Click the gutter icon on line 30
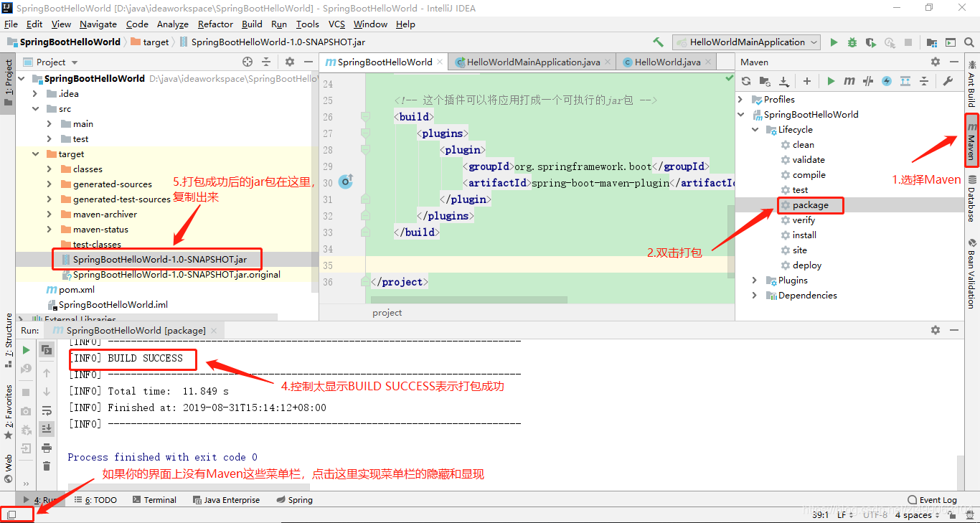 pyautogui.click(x=346, y=182)
